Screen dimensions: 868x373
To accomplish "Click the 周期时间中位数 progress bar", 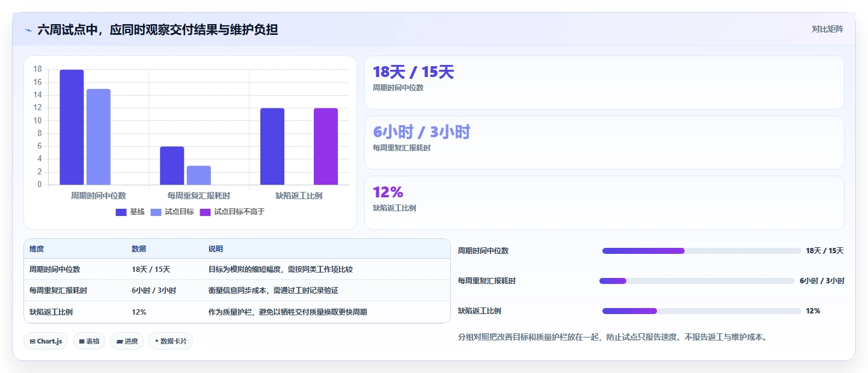I will pos(701,251).
